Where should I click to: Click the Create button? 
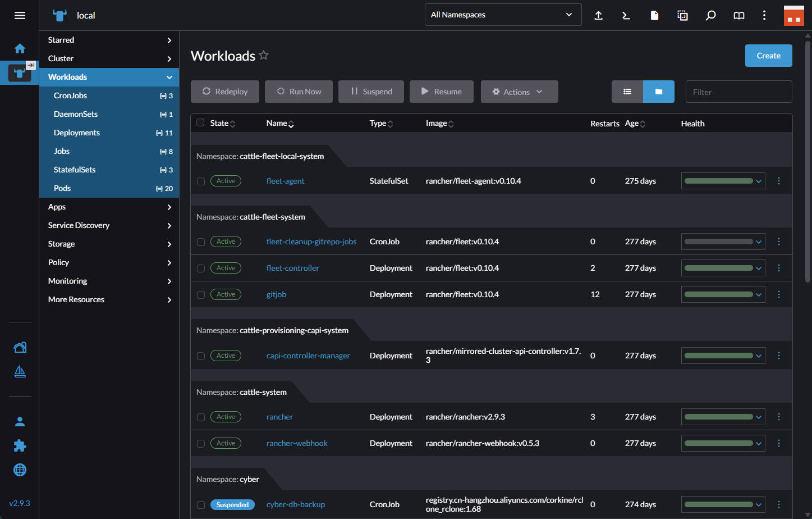(x=768, y=56)
